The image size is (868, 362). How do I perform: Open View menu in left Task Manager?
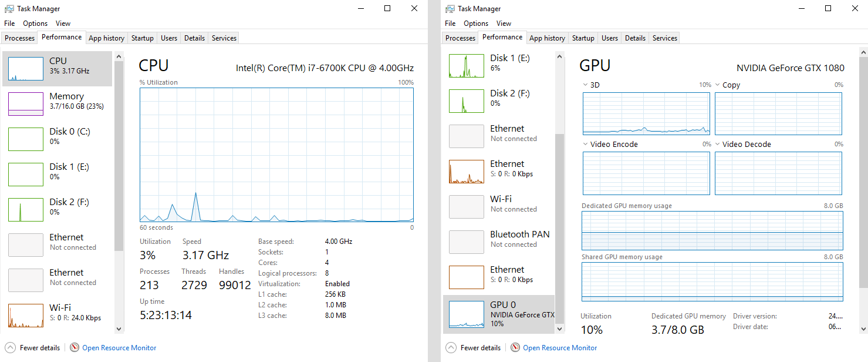coord(63,24)
